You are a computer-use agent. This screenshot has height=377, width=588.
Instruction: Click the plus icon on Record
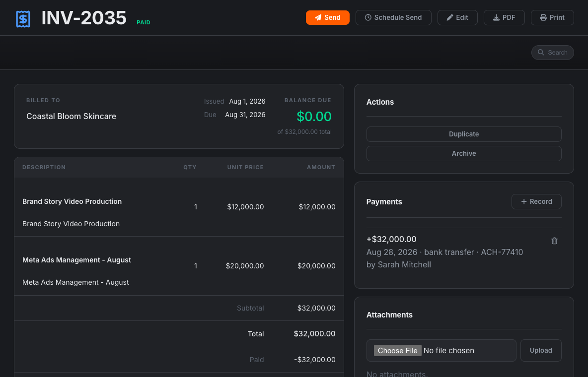tap(524, 201)
